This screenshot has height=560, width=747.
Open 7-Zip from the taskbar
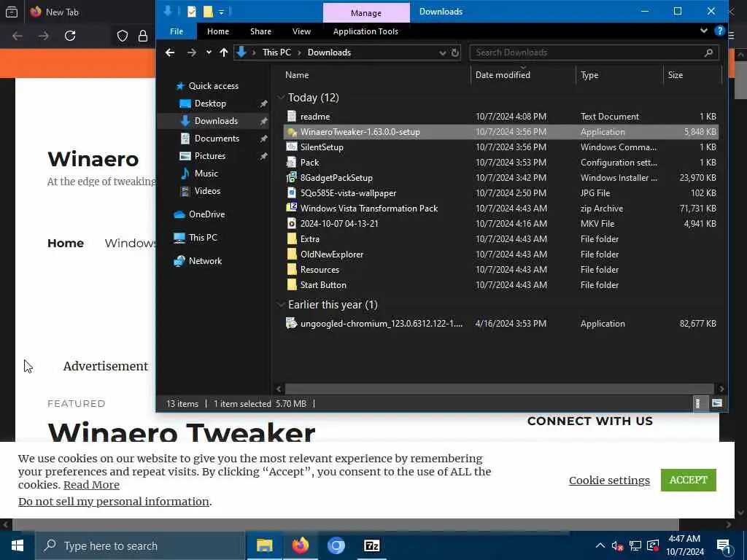(371, 545)
